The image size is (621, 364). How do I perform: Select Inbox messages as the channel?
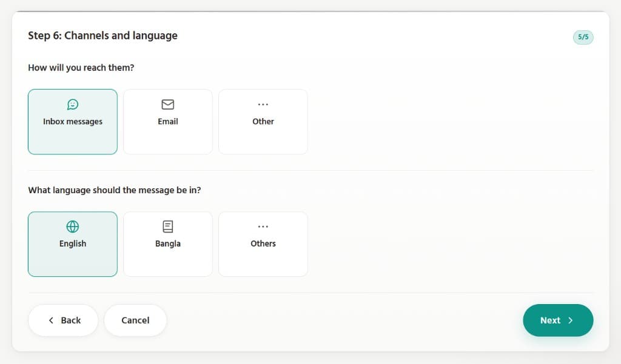[x=73, y=122]
